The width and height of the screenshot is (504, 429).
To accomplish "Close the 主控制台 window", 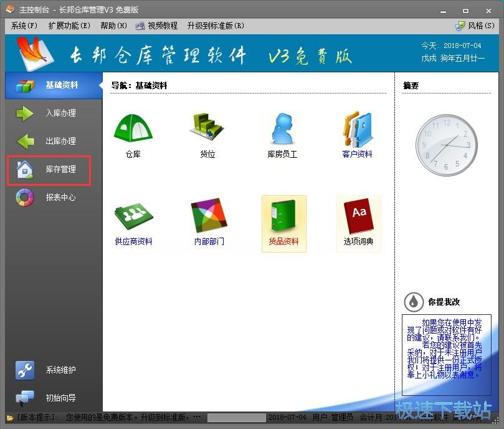I will click(x=488, y=11).
